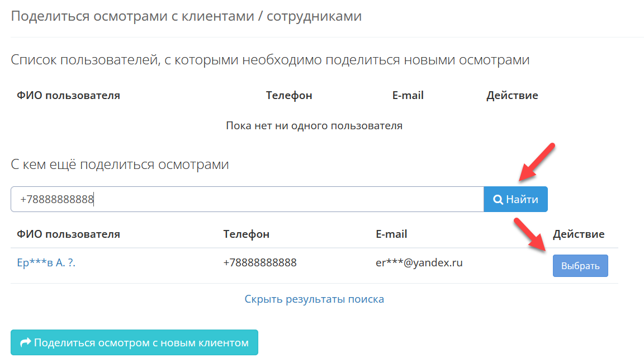Click the Скрыть результаты поиска link
Viewport: 644px width, 362px height.
tap(314, 299)
